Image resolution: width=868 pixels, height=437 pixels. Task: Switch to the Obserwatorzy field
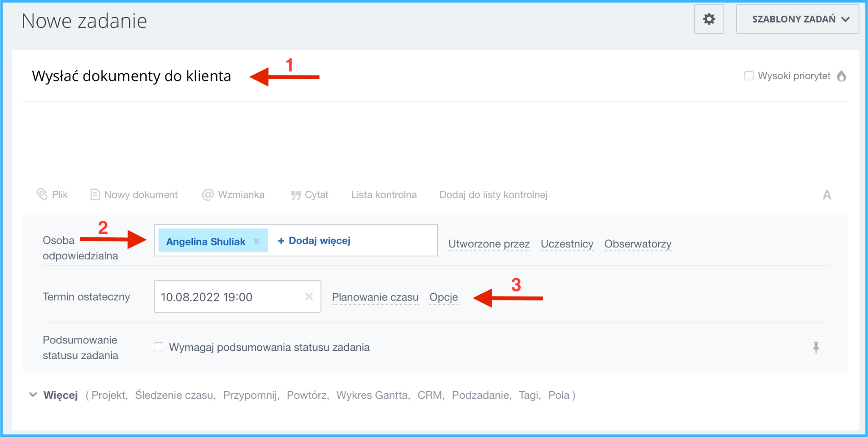(x=637, y=244)
